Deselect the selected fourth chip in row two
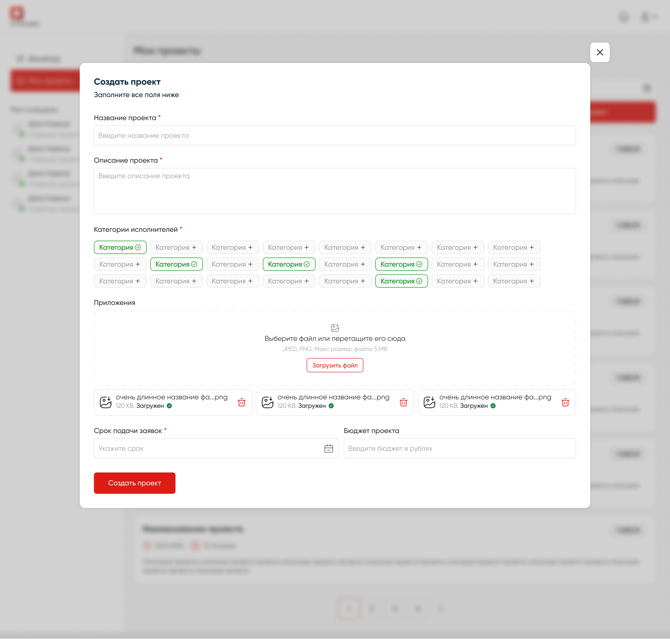Viewport: 670px width, 644px height. [289, 264]
